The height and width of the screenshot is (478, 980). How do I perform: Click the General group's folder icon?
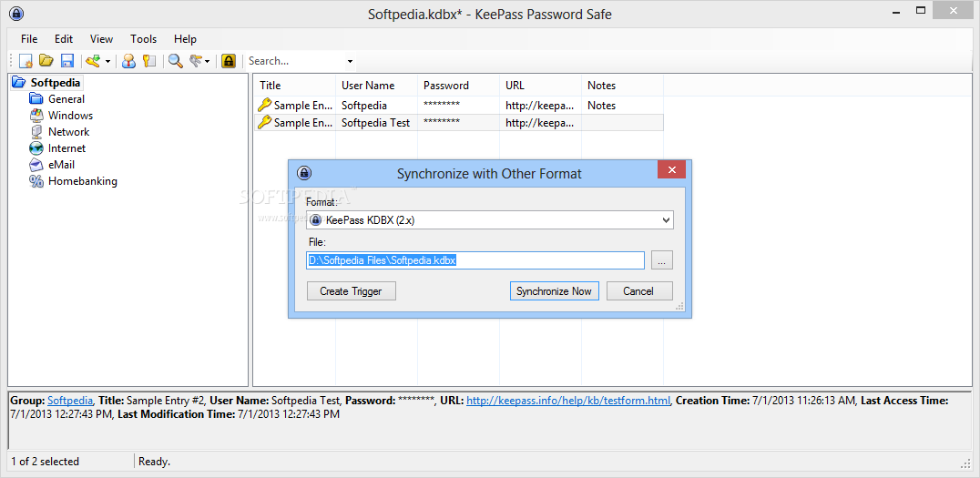pos(36,98)
